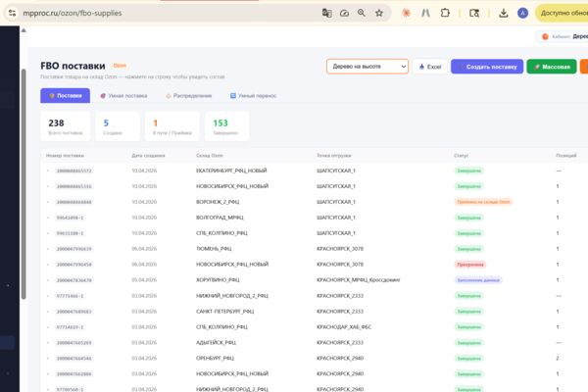Expand the ТЮМЕНЬ_РФЦ supply row arrow

coord(48,249)
